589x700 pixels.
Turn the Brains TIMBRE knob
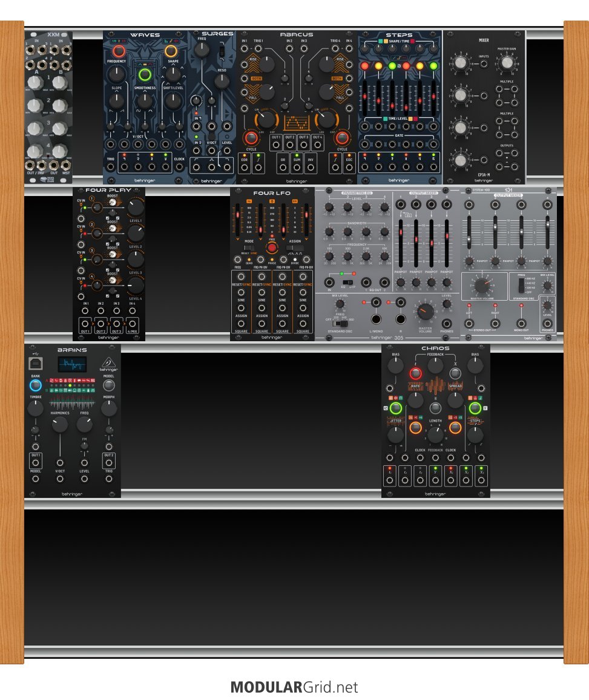(x=35, y=408)
